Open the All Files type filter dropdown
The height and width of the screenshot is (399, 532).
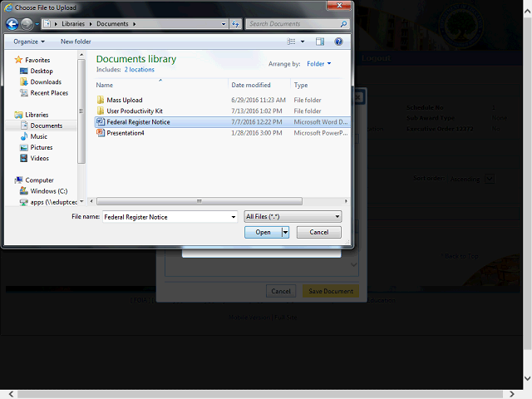[x=293, y=216]
